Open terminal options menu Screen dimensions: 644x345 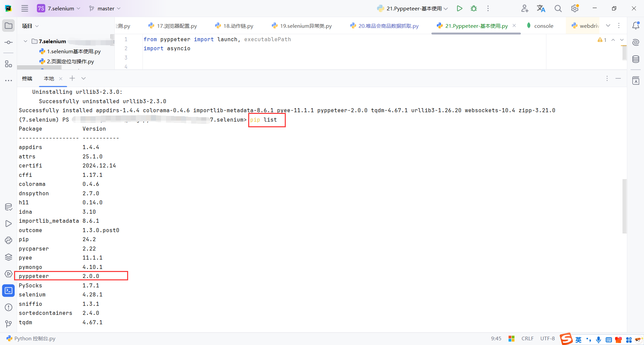coord(607,78)
